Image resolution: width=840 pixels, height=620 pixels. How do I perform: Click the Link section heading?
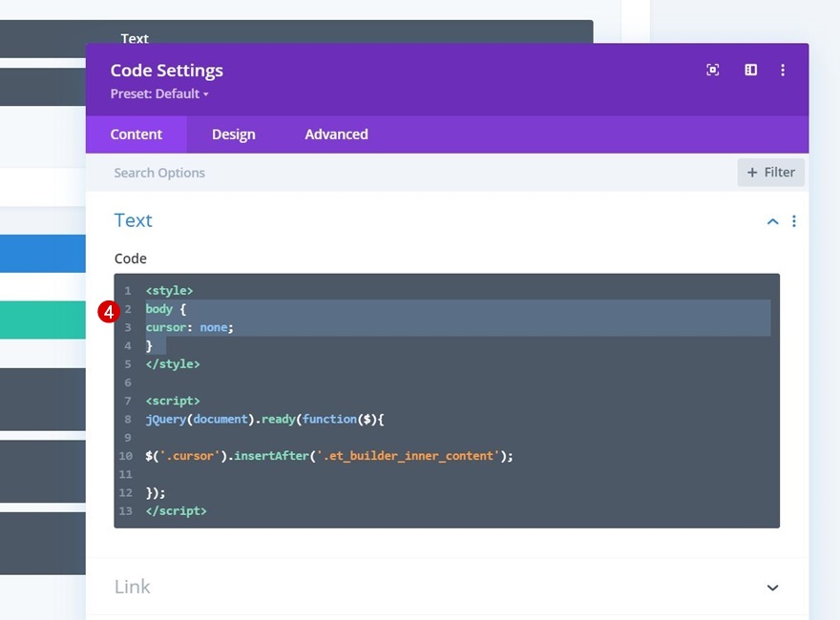tap(133, 587)
